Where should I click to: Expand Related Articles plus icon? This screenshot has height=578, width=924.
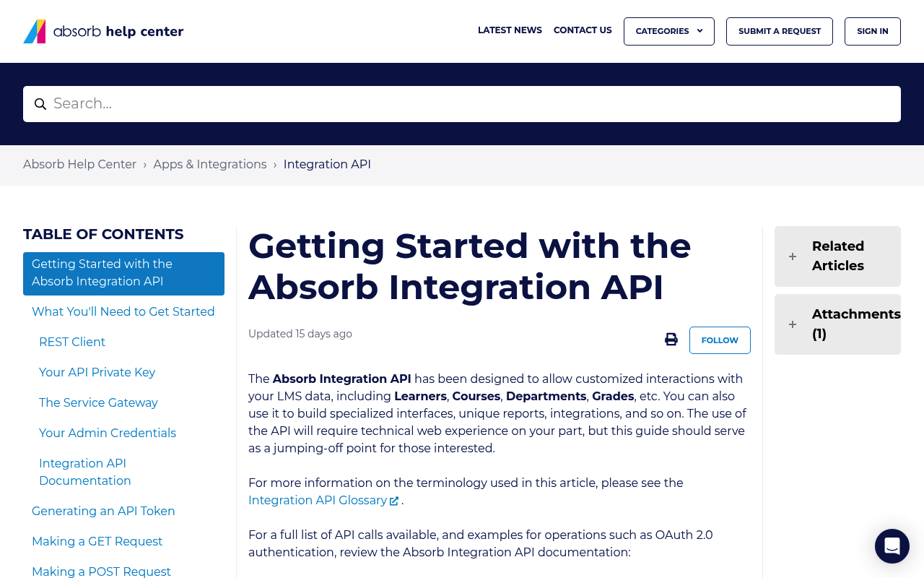pos(793,256)
